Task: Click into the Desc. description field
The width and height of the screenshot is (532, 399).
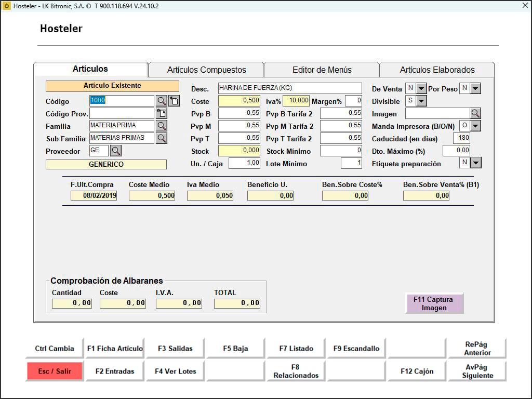Action: click(289, 88)
